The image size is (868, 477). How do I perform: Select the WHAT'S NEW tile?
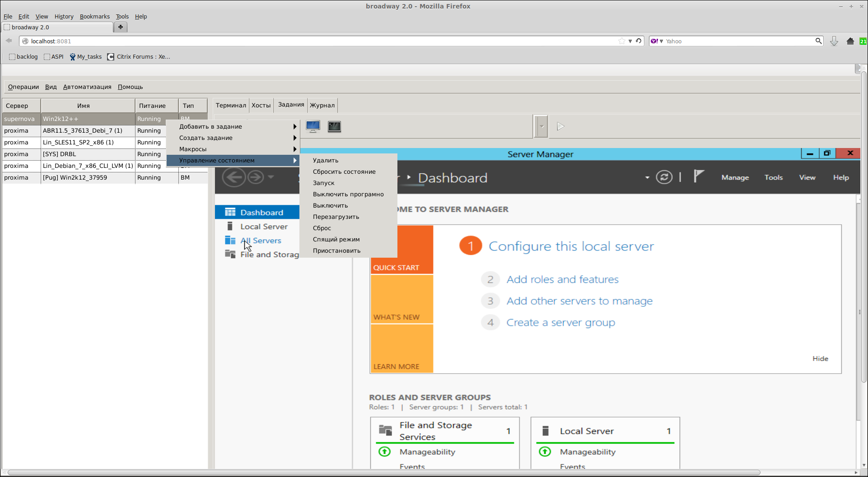pos(402,299)
